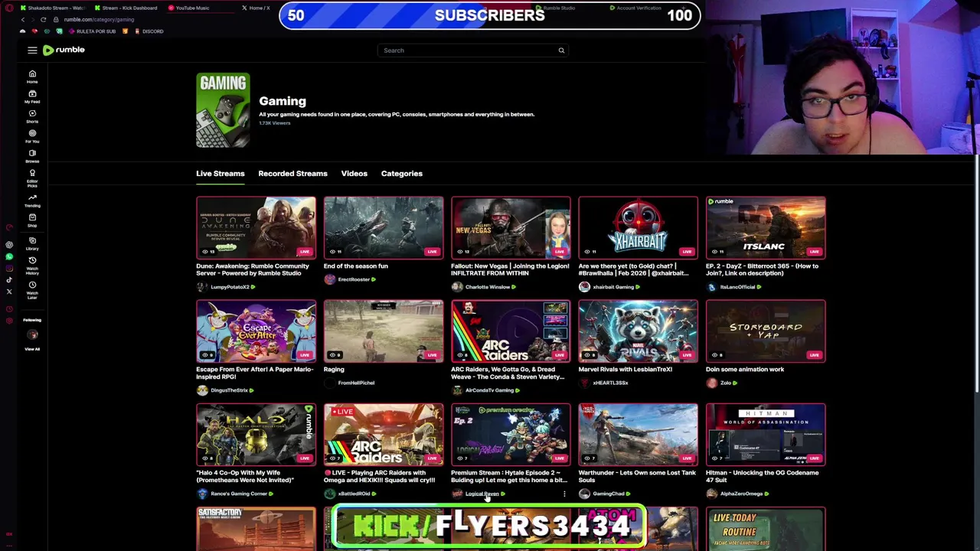This screenshot has height=551, width=980.
Task: Open Storyboard + Yap stream thumbnail
Action: tap(766, 331)
